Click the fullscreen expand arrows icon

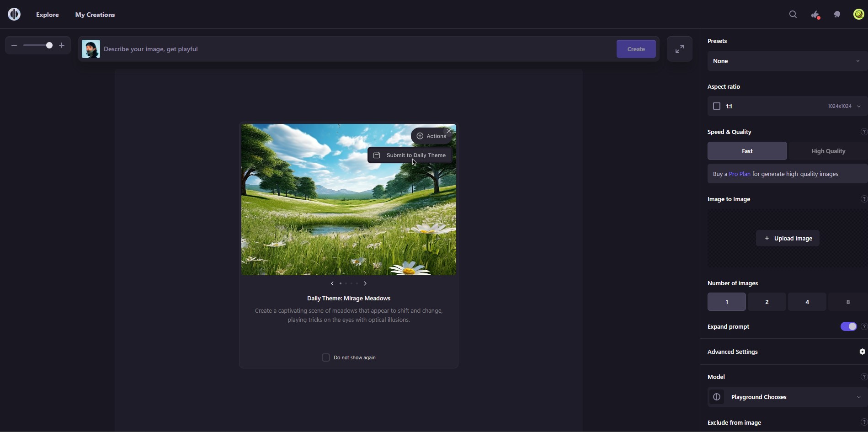click(x=680, y=49)
